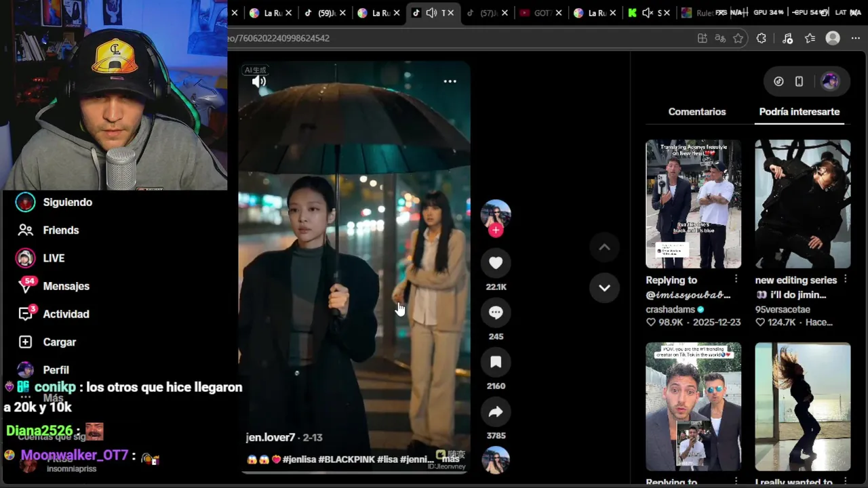The width and height of the screenshot is (868, 488).
Task: Visit the 95versacetae profile link
Action: [783, 309]
